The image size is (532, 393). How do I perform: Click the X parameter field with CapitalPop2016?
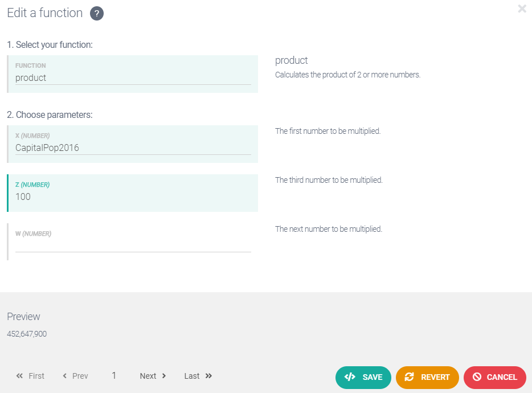tap(133, 148)
